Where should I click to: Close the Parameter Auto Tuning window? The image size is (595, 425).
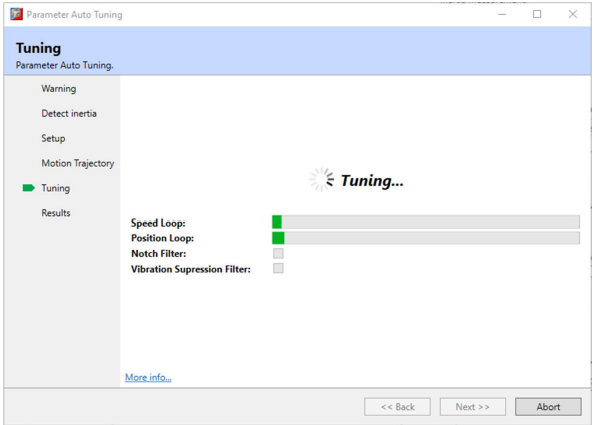pyautogui.click(x=573, y=14)
